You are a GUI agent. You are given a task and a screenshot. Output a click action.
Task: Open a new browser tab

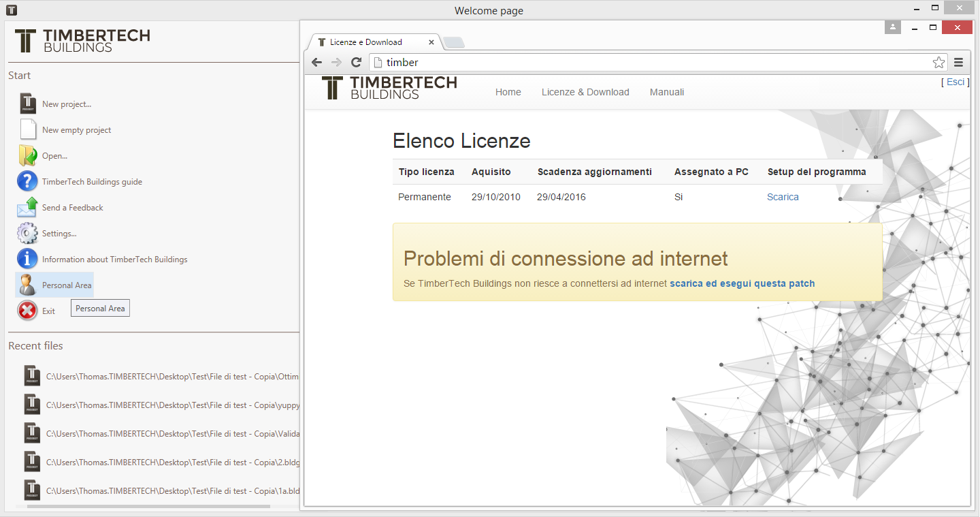[x=454, y=42]
